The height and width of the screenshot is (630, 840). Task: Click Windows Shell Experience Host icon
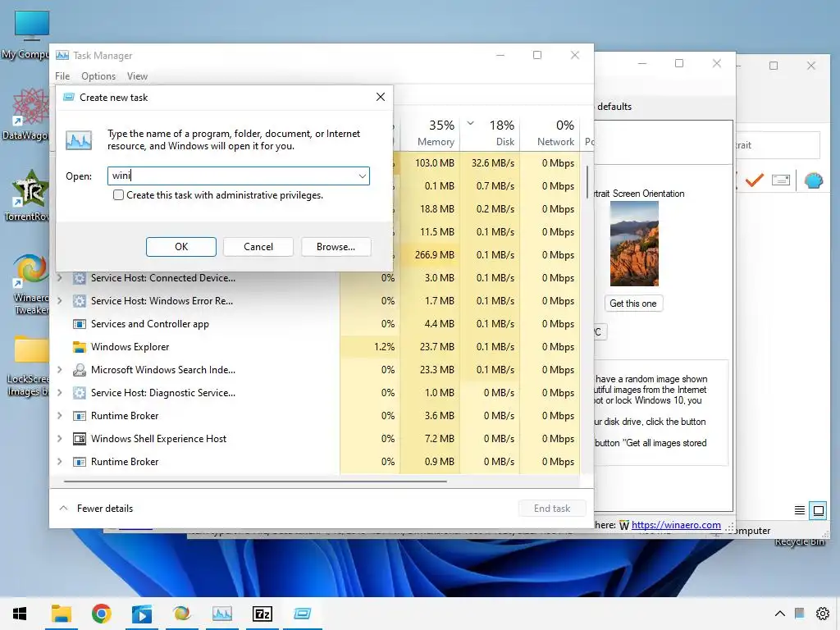click(80, 439)
